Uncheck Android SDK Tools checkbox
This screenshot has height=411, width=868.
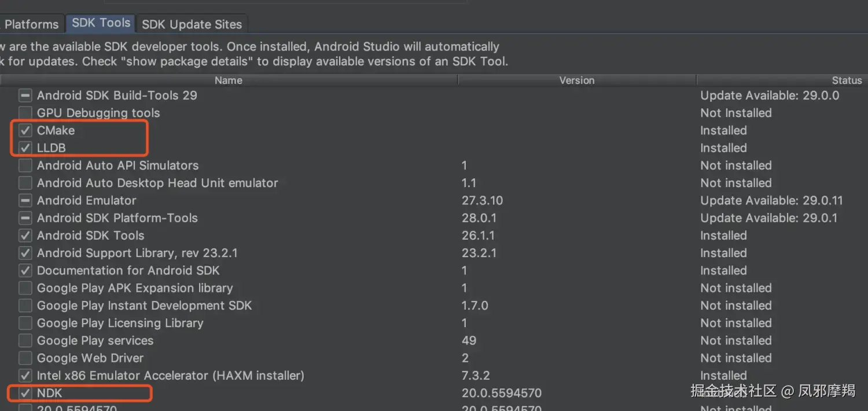tap(25, 236)
